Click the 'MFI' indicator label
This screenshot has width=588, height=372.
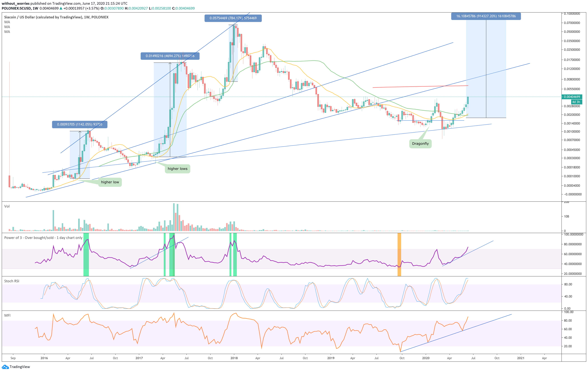(x=7, y=315)
